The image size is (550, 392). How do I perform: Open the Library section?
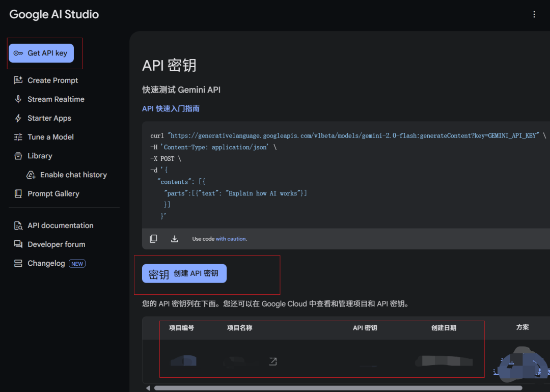click(40, 156)
